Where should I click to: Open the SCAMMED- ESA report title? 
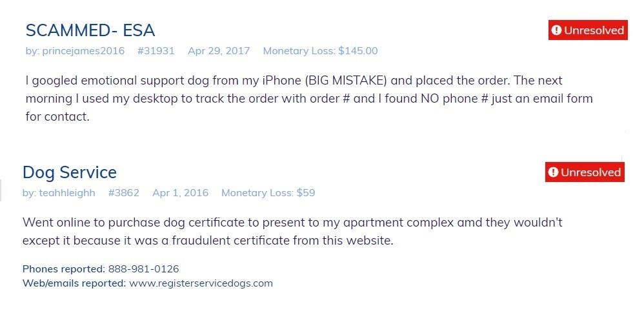[x=90, y=30]
